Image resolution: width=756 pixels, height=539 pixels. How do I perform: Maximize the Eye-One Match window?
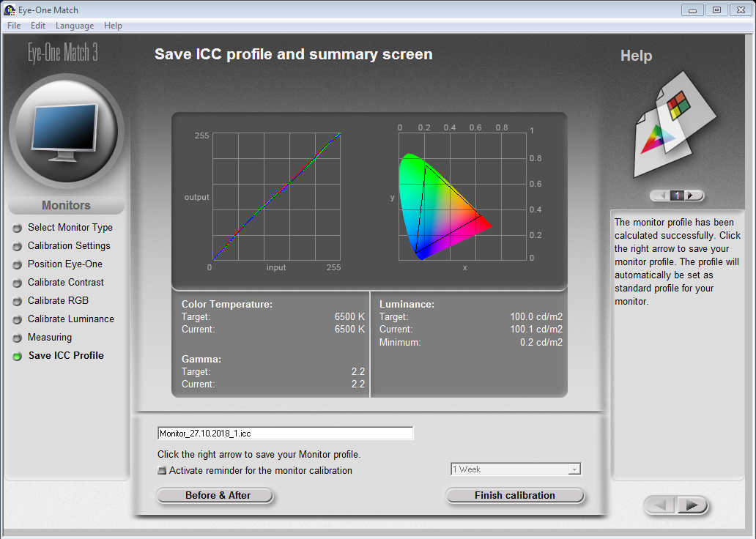pyautogui.click(x=717, y=10)
